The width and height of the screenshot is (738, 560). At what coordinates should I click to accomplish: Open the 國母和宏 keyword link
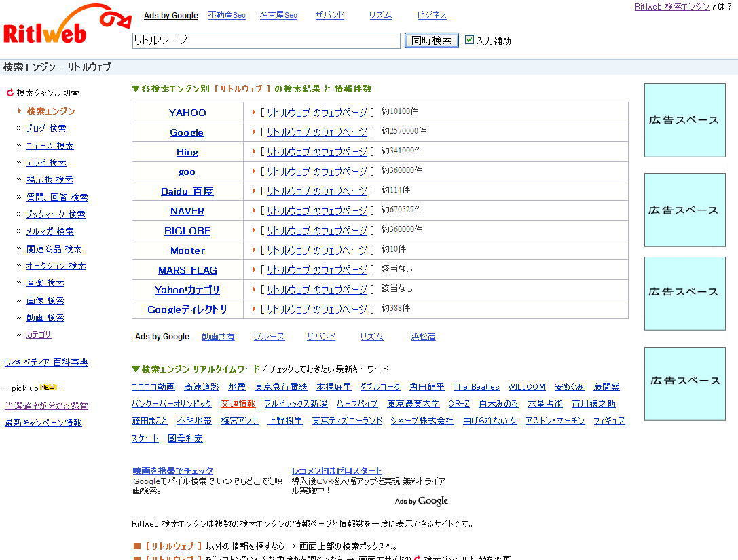click(x=185, y=438)
